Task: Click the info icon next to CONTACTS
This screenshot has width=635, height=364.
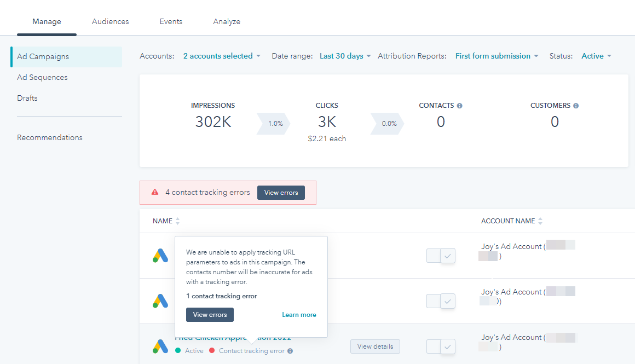Action: (459, 105)
